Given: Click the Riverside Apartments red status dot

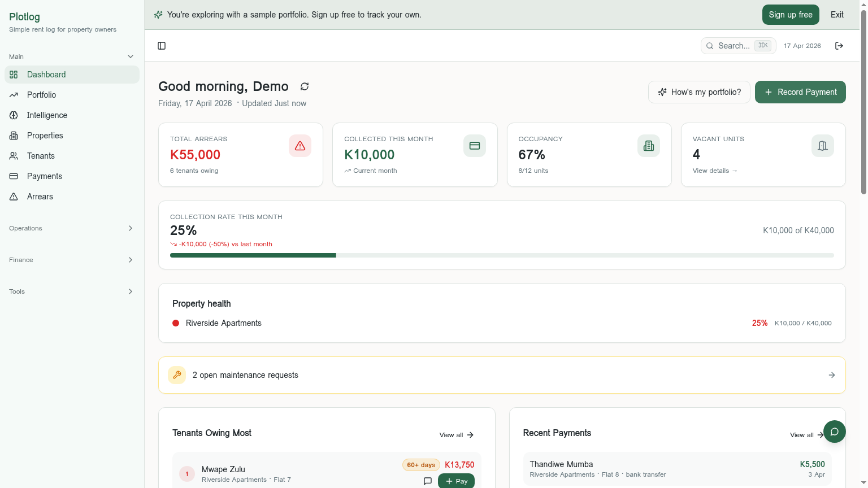Looking at the screenshot, I should click(x=176, y=323).
